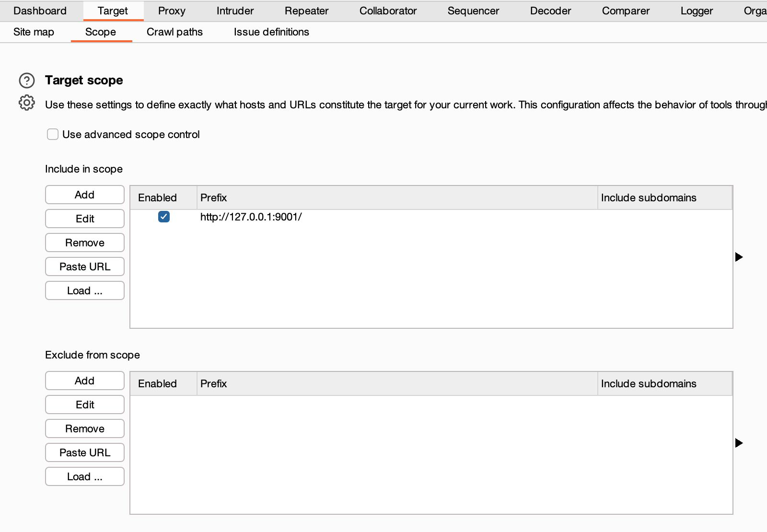Go to the Repeater tab

[306, 11]
